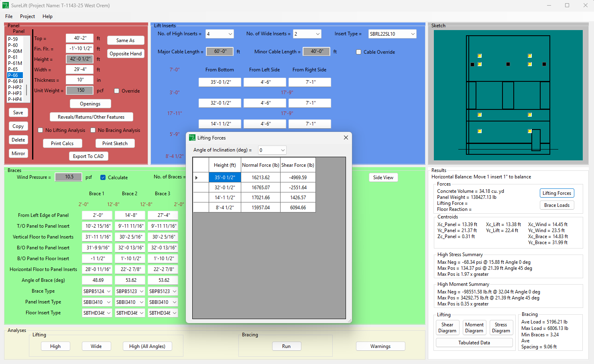Click the SureLift app icon in title bar
This screenshot has width=594, height=364.
point(6,6)
